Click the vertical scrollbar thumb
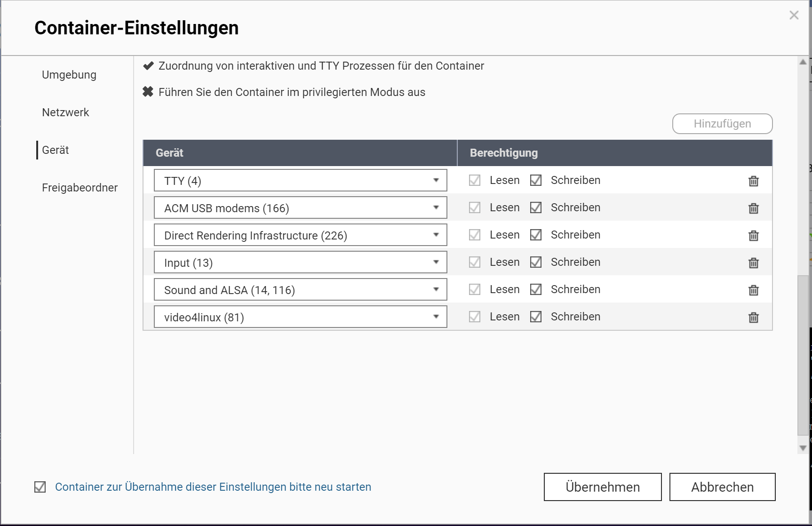 coord(803,355)
